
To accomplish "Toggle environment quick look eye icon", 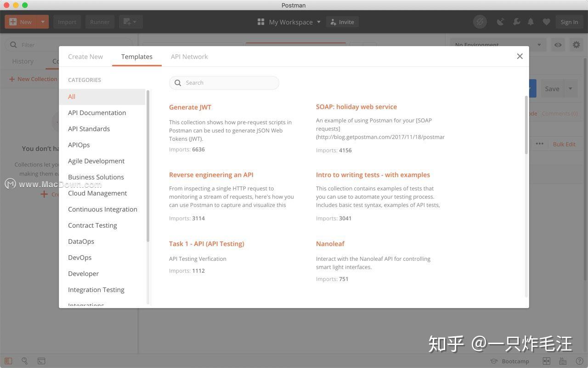I will coord(558,45).
